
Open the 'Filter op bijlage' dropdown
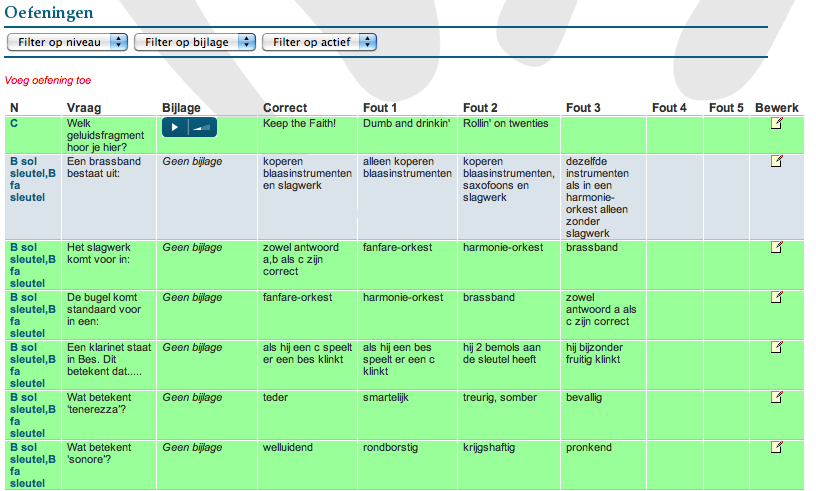195,42
